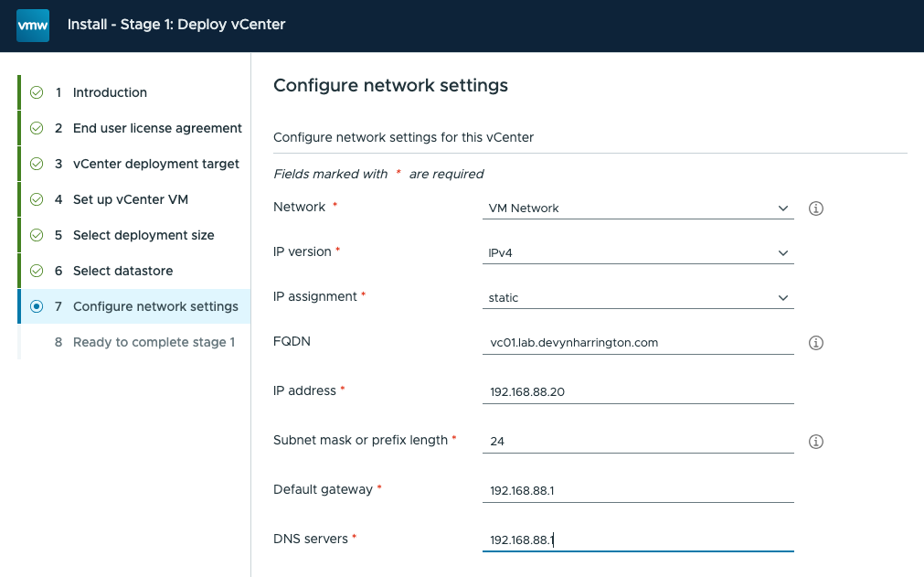Click checkmark beside vCenter deployment target
The width and height of the screenshot is (924, 577).
[37, 164]
